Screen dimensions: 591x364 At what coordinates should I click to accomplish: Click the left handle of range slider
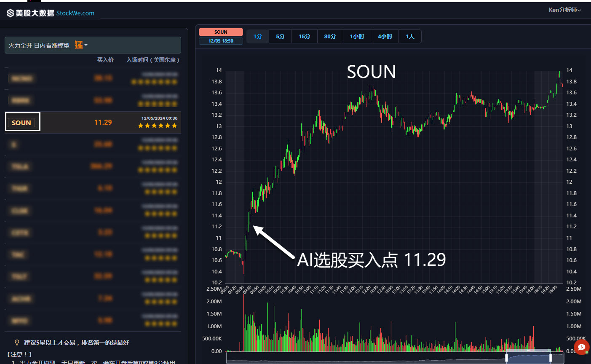click(507, 357)
